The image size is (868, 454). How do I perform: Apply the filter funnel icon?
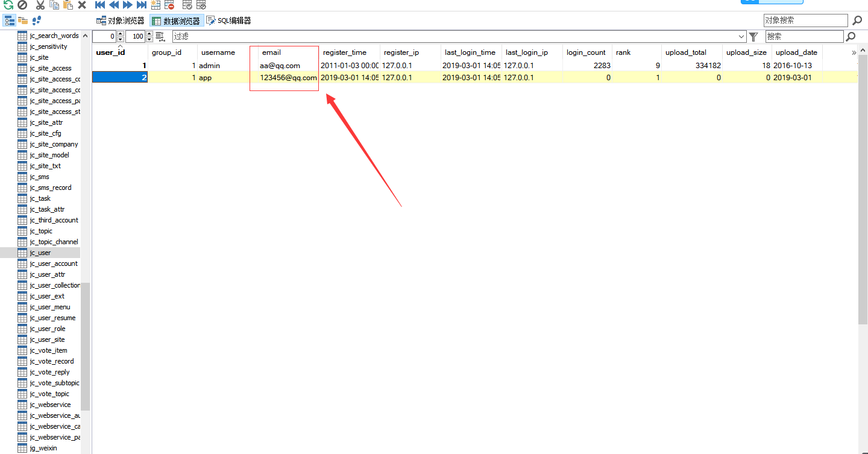click(x=753, y=37)
